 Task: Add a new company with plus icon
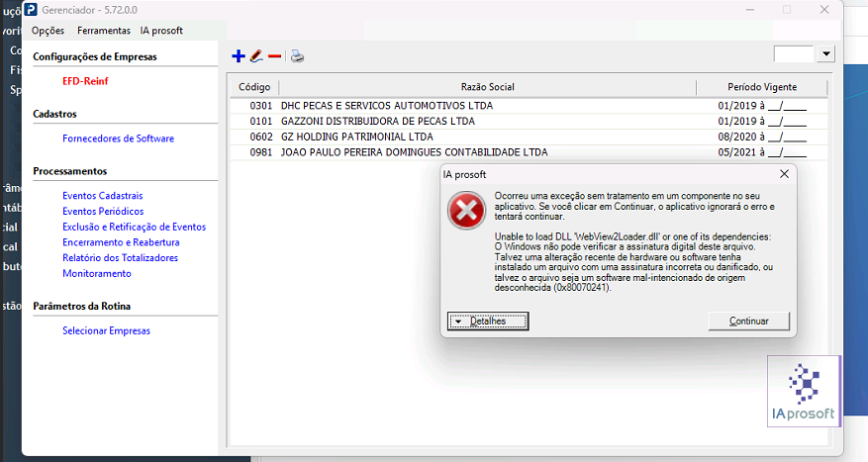239,56
